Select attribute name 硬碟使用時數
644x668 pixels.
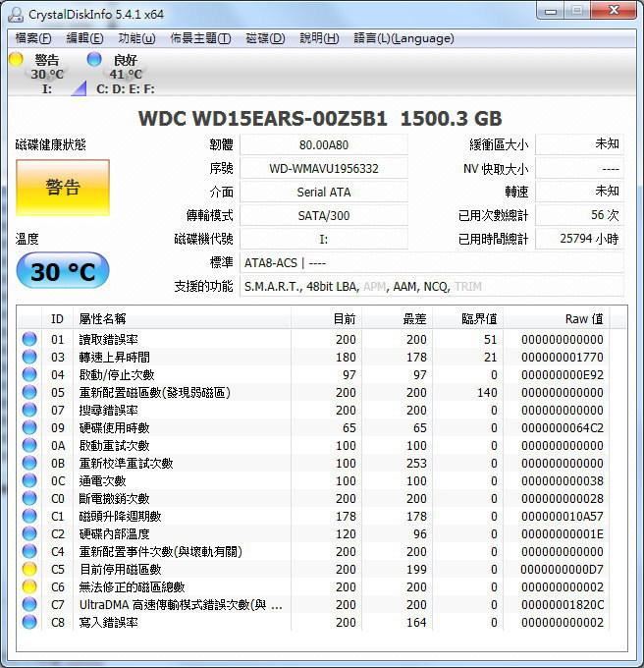pyautogui.click(x=115, y=427)
